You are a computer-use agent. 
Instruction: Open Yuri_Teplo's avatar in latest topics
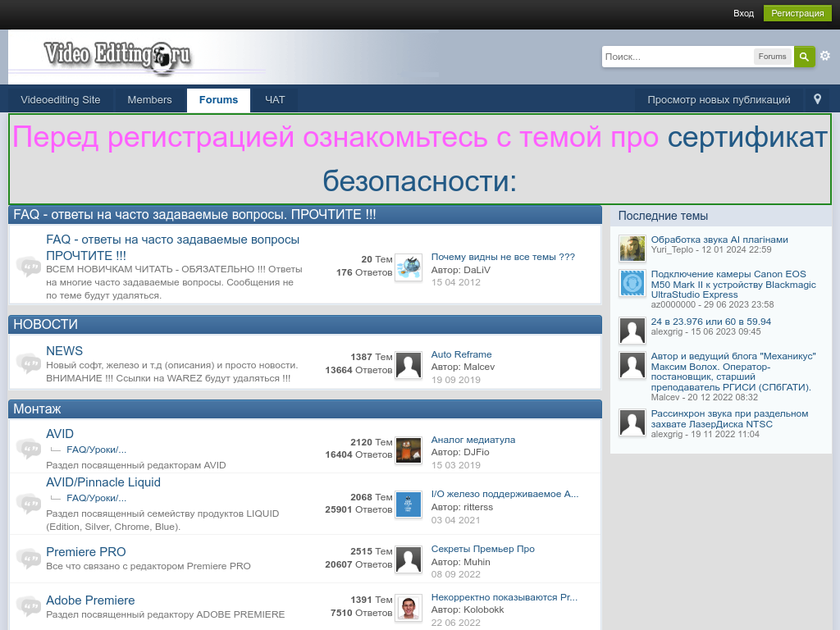(x=632, y=248)
